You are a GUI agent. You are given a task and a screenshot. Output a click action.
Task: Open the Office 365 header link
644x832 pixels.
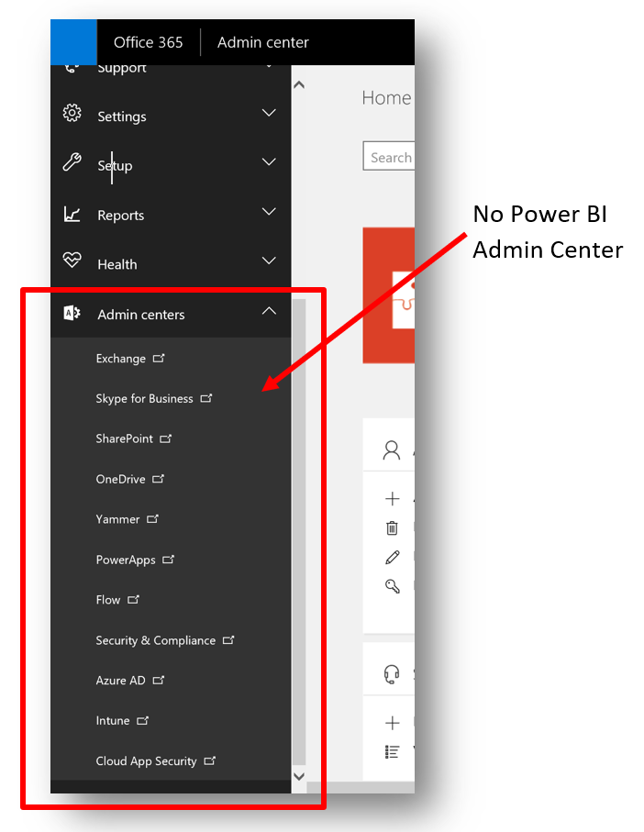pyautogui.click(x=148, y=42)
